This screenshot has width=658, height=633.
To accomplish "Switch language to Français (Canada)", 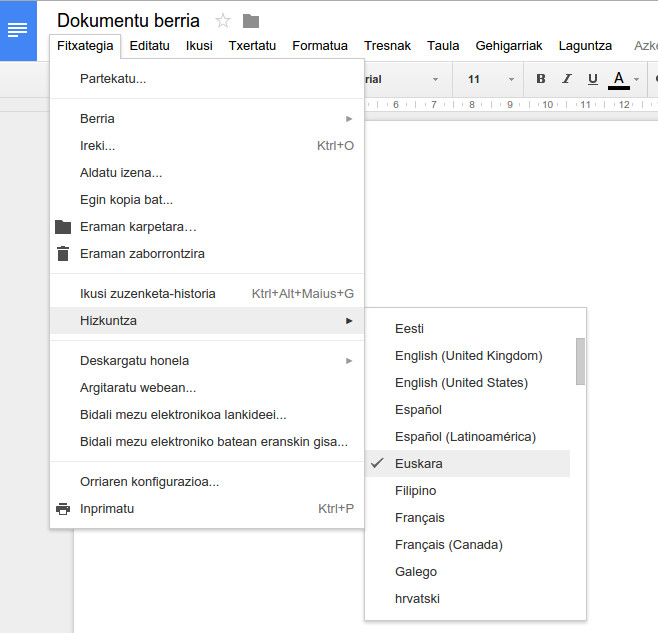I will (448, 545).
